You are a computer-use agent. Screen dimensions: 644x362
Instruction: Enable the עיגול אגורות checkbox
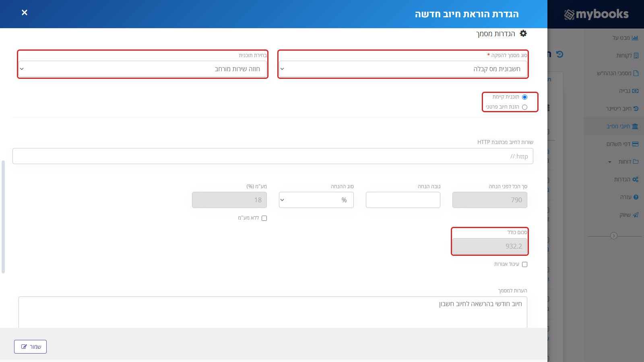(524, 264)
